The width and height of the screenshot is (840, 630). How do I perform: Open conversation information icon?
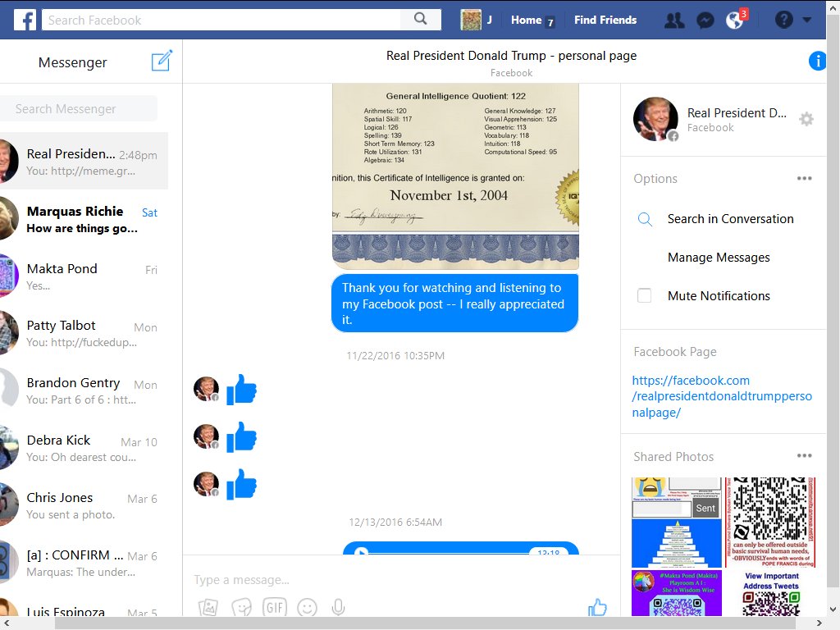coord(817,61)
